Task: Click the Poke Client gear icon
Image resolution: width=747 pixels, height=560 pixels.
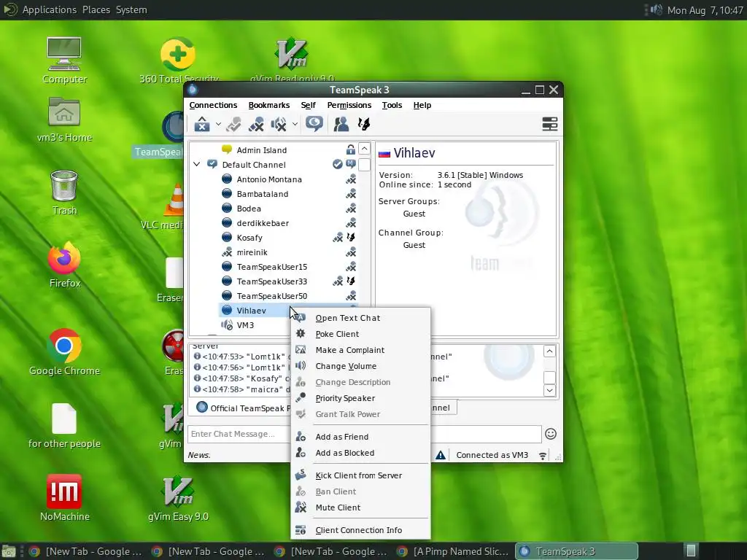Action: 301,334
